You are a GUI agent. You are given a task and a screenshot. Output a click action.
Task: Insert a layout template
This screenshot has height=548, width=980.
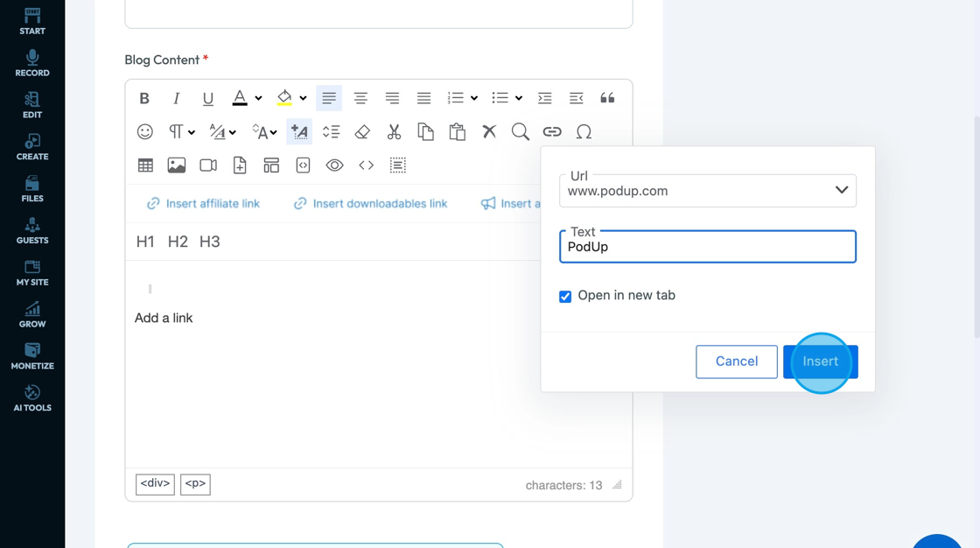click(271, 165)
